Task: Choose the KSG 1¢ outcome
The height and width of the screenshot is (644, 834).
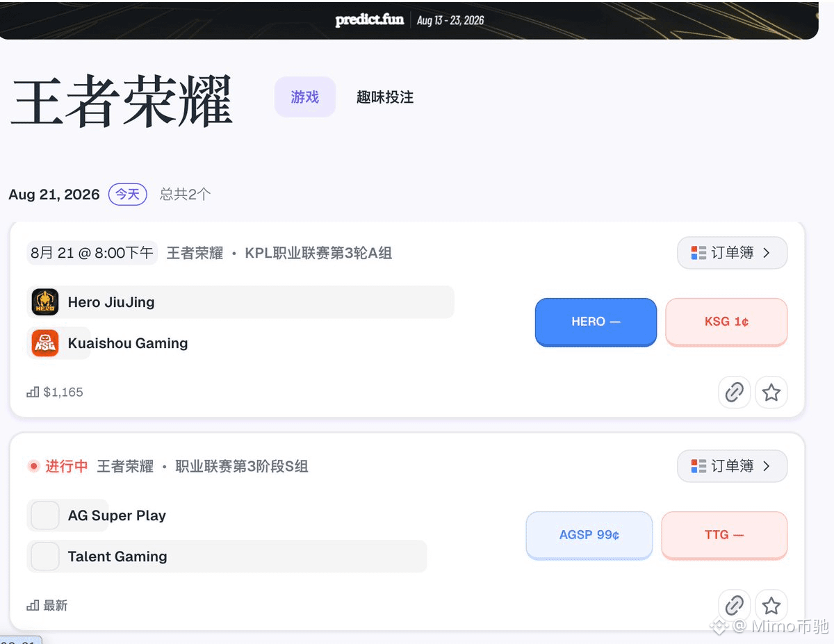Action: [726, 322]
